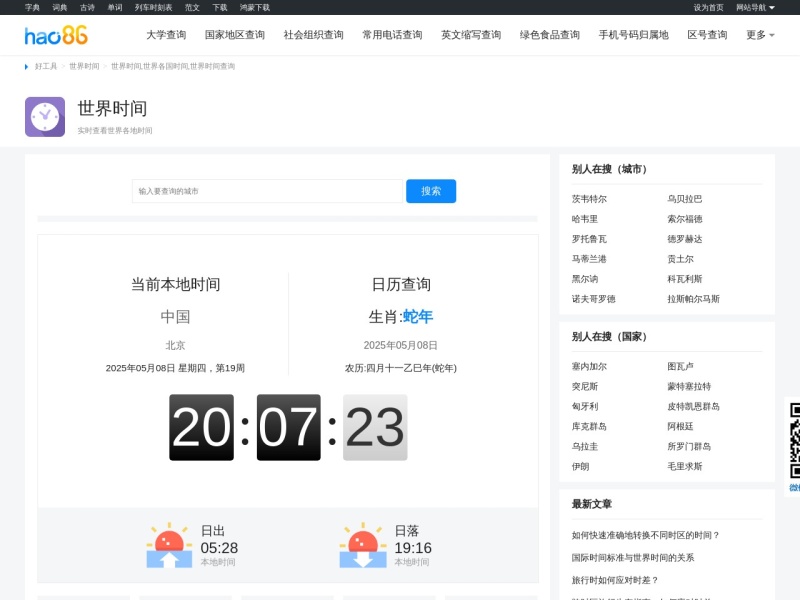Click the blue 搜索 button
Image resolution: width=800 pixels, height=600 pixels.
click(x=431, y=191)
